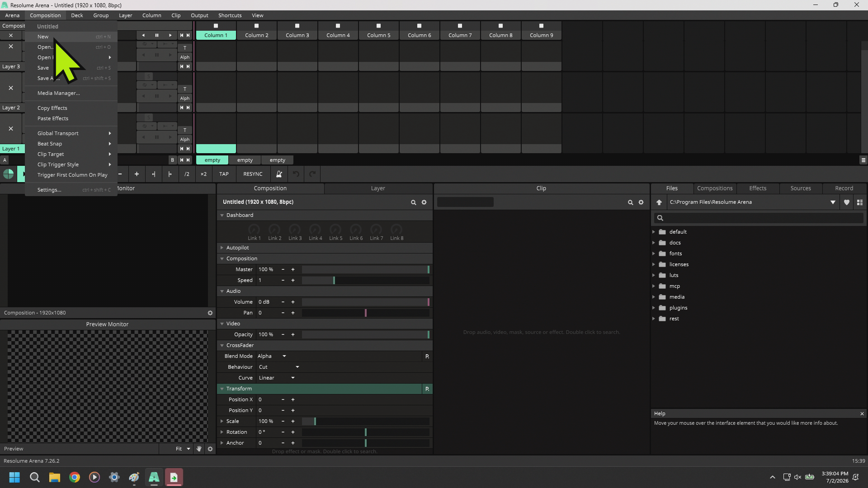Toggle crossfader A button

point(5,160)
